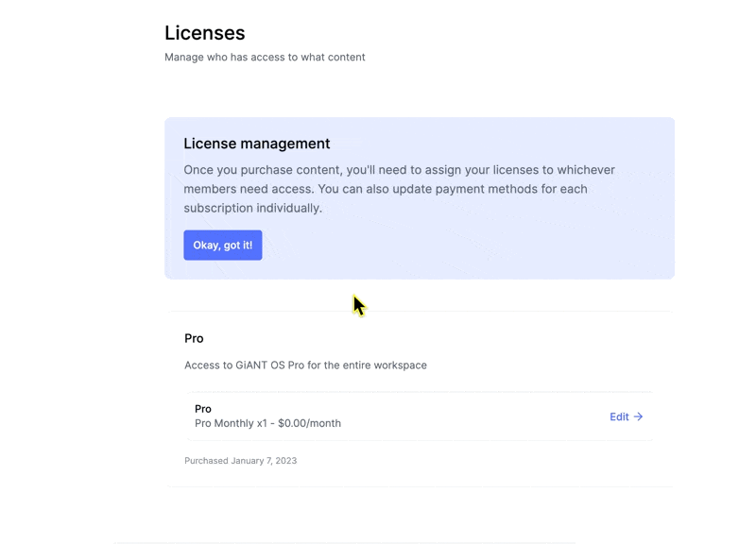Click 'Purchased January 7, 2023' text
This screenshot has width=756, height=544.
(241, 461)
